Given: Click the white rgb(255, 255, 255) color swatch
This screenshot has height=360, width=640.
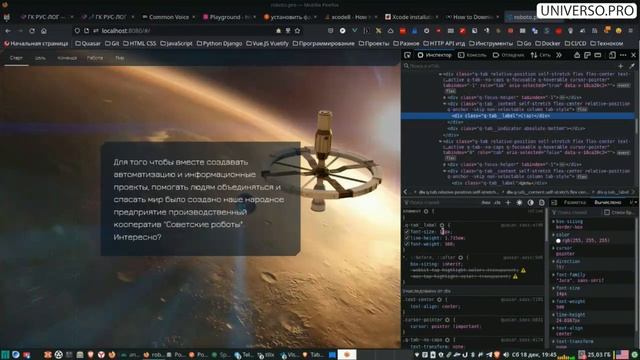Looking at the screenshot, I should point(558,241).
